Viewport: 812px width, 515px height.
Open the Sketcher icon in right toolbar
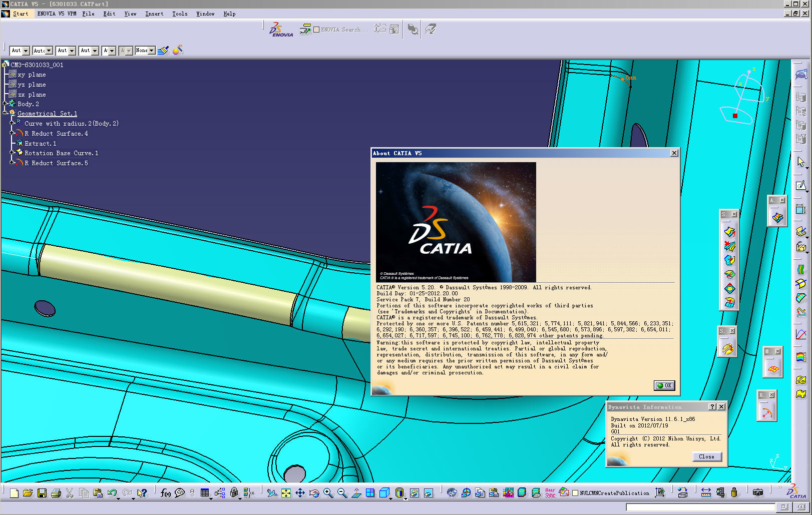pos(801,186)
